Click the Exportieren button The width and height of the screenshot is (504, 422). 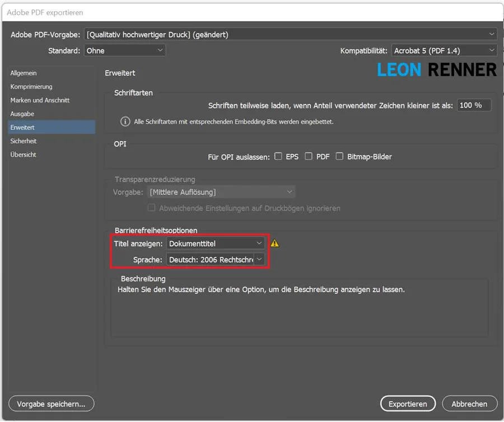[408, 404]
